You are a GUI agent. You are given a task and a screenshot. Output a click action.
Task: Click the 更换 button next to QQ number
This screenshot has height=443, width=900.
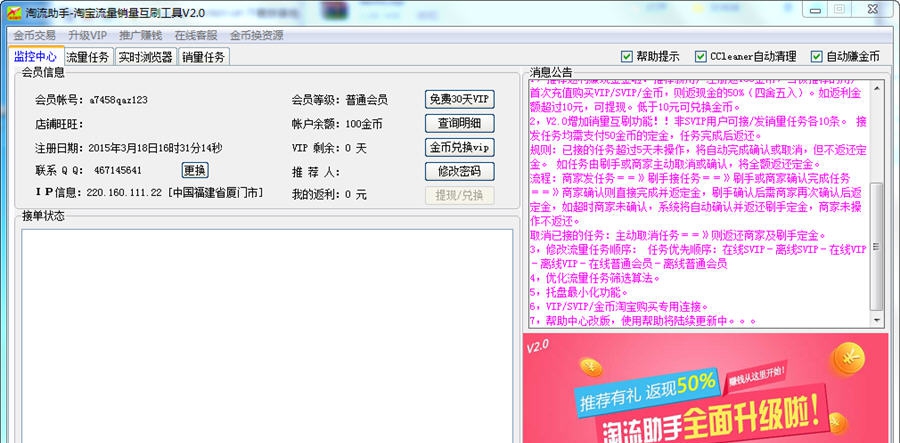coord(195,170)
